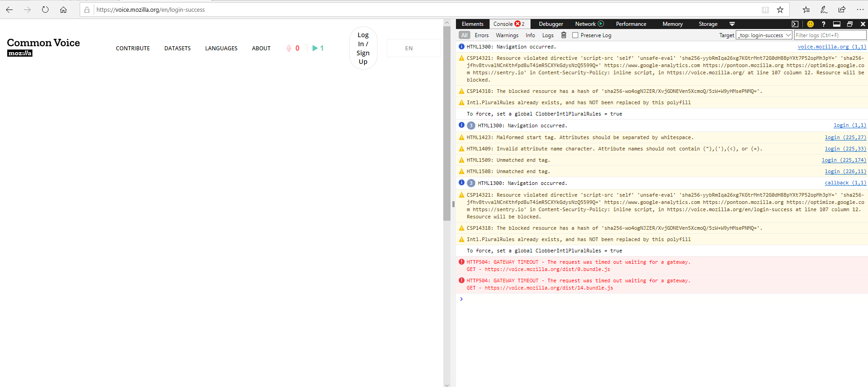The image size is (868, 387).
Task: Open the DATASETS page link
Action: coord(177,48)
